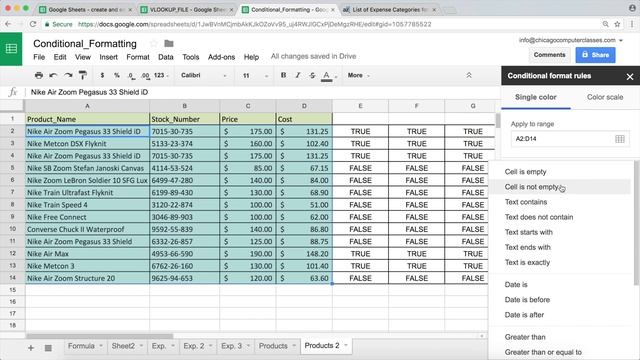This screenshot has width=640, height=360.
Task: Switch to the Products sheet tab
Action: click(x=273, y=346)
